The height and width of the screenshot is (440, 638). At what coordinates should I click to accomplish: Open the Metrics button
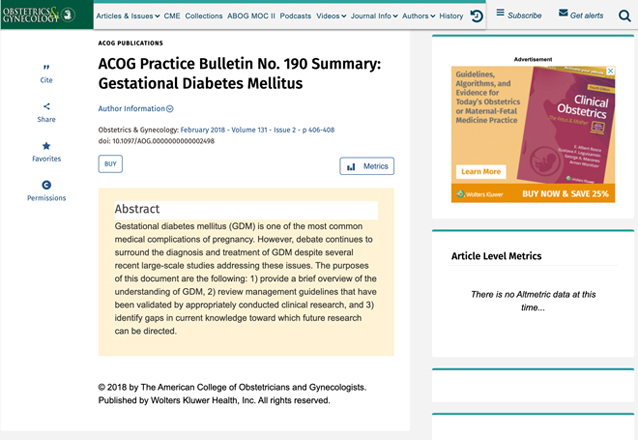click(x=367, y=166)
